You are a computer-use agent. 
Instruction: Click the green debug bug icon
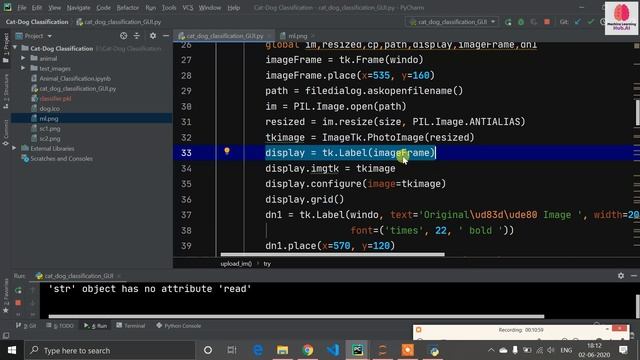pyautogui.click(x=521, y=22)
